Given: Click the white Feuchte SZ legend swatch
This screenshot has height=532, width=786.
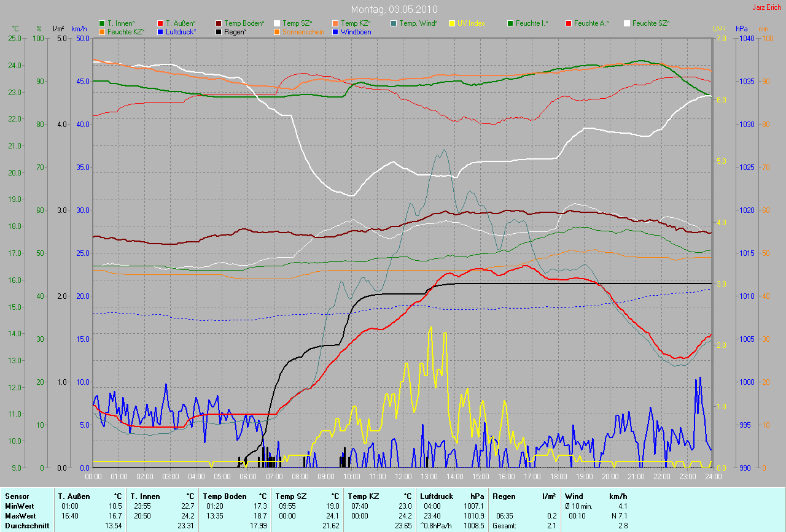Looking at the screenshot, I should point(627,23).
